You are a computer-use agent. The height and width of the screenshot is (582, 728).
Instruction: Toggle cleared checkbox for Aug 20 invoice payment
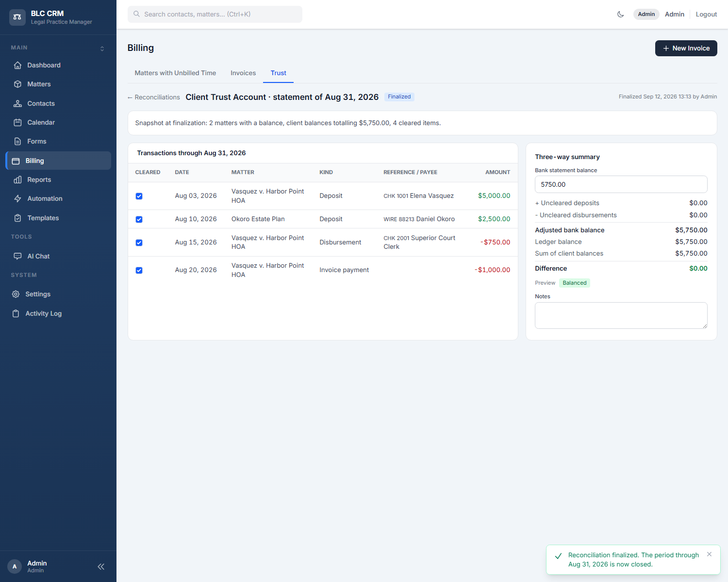click(139, 271)
